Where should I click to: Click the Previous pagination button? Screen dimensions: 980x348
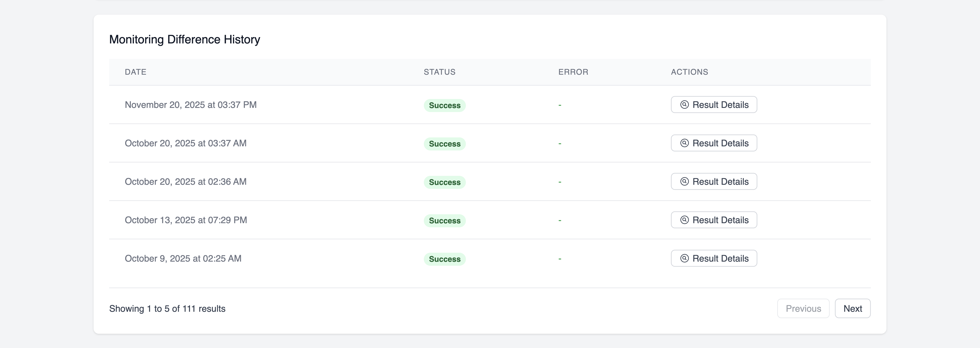pyautogui.click(x=803, y=308)
